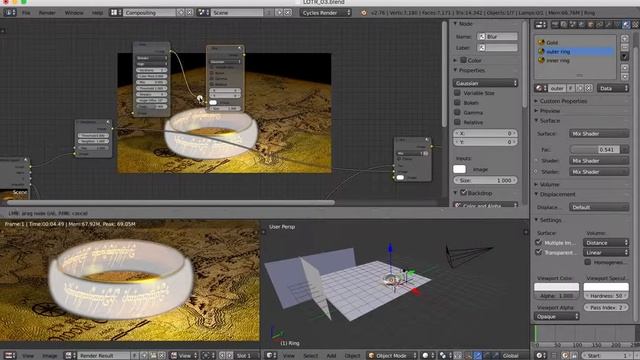The height and width of the screenshot is (360, 640).
Task: Open the Opaque viewport alpha dropdown
Action: 556,316
